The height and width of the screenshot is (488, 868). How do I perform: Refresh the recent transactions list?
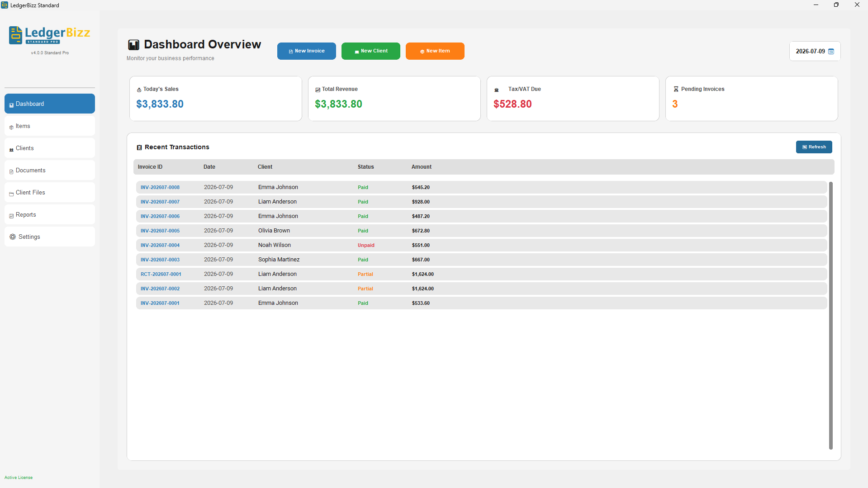tap(814, 147)
